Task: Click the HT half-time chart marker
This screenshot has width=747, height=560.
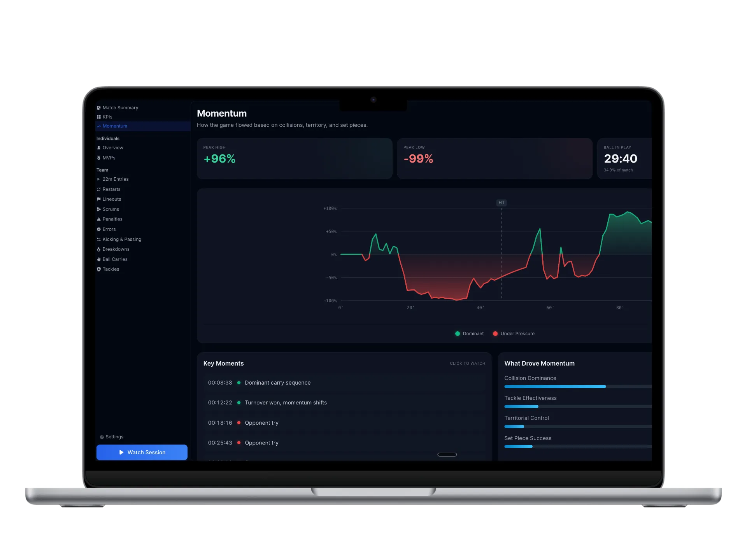Action: tap(502, 203)
